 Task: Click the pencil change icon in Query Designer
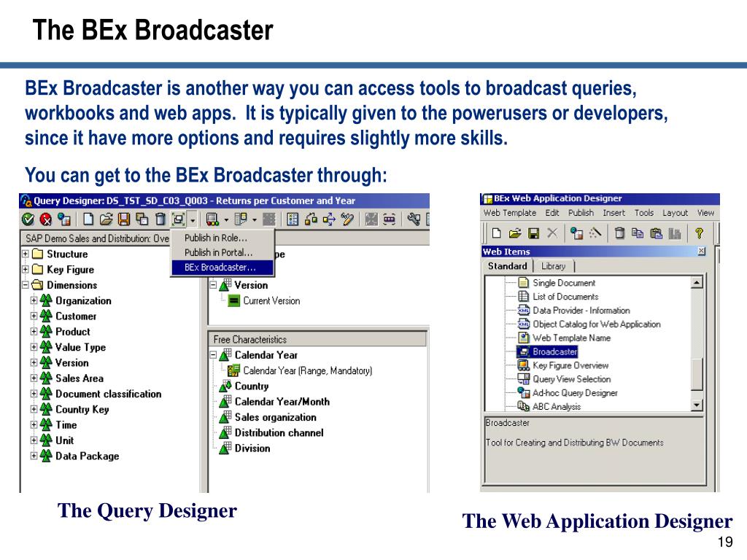pyautogui.click(x=347, y=219)
